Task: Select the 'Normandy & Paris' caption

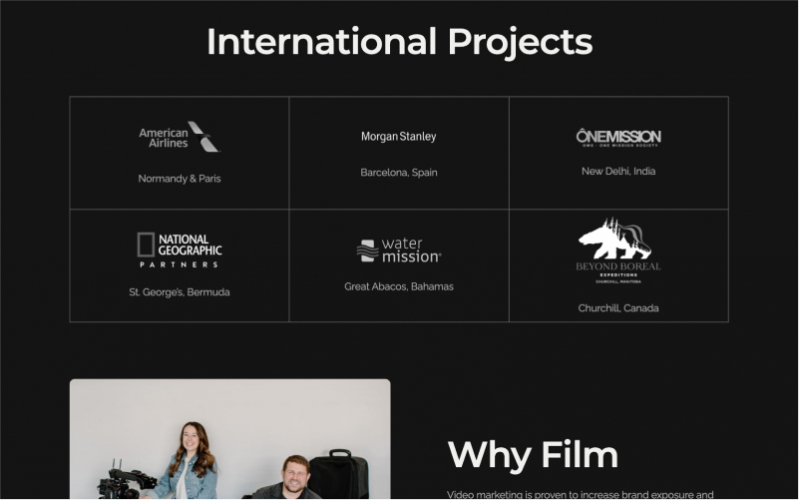Action: 179,179
